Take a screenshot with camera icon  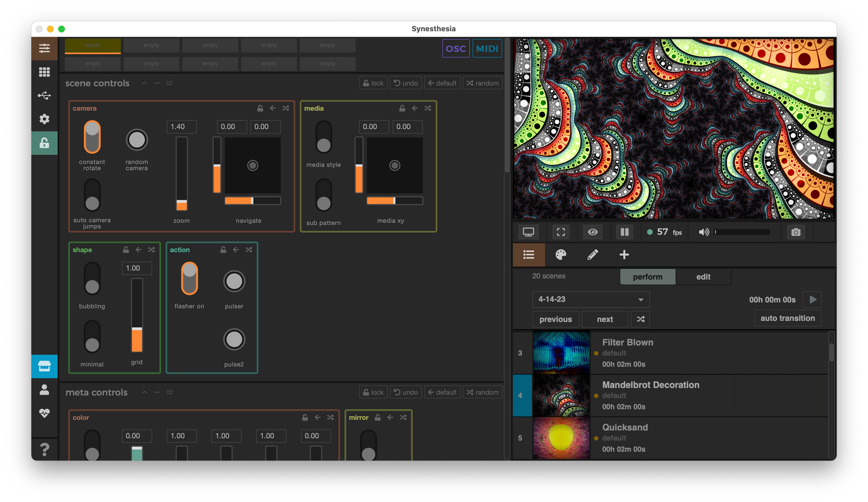point(796,232)
